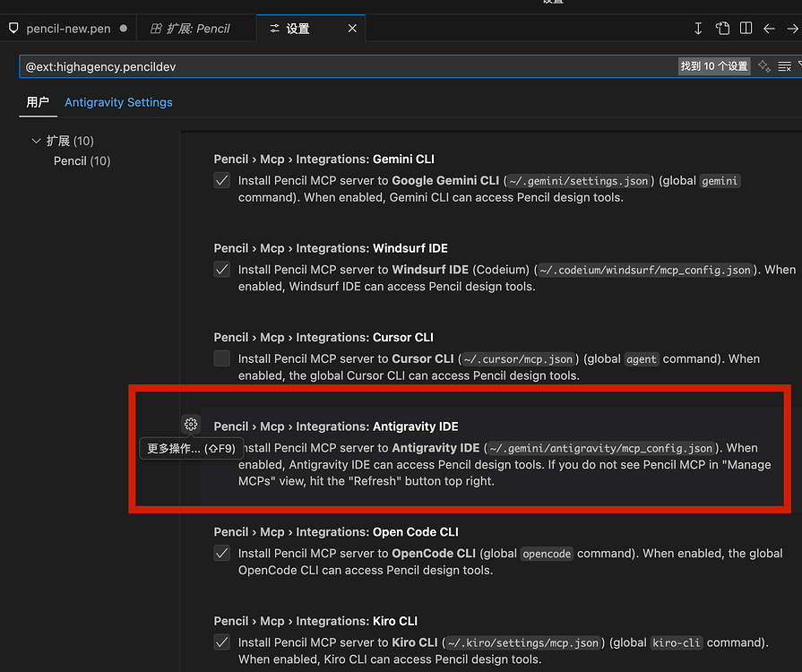Enable the Cursor CLI integration checkbox
The height and width of the screenshot is (672, 802).
click(x=221, y=358)
